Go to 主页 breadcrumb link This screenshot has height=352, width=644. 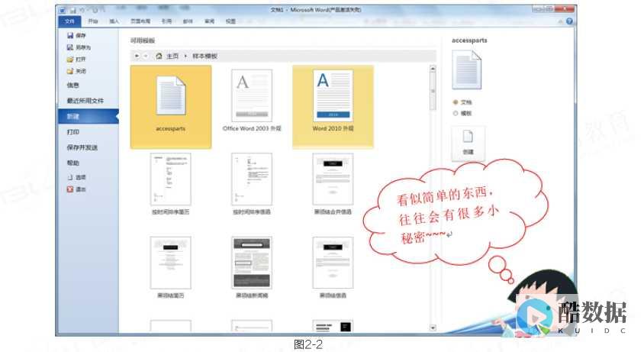(x=172, y=56)
